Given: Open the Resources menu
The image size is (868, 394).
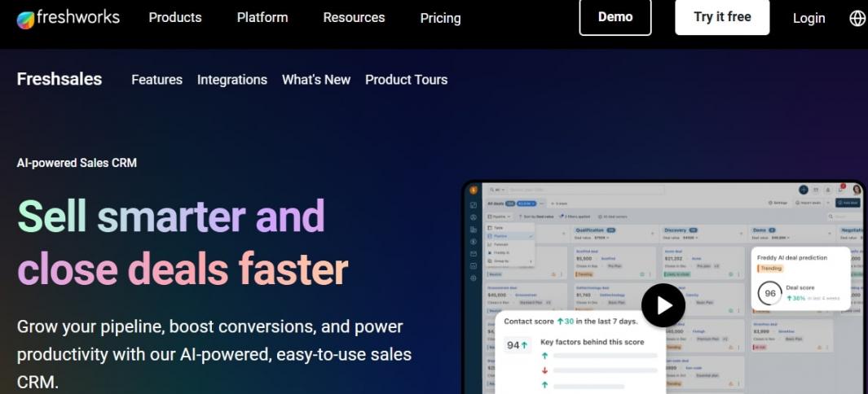Looking at the screenshot, I should pos(354,18).
